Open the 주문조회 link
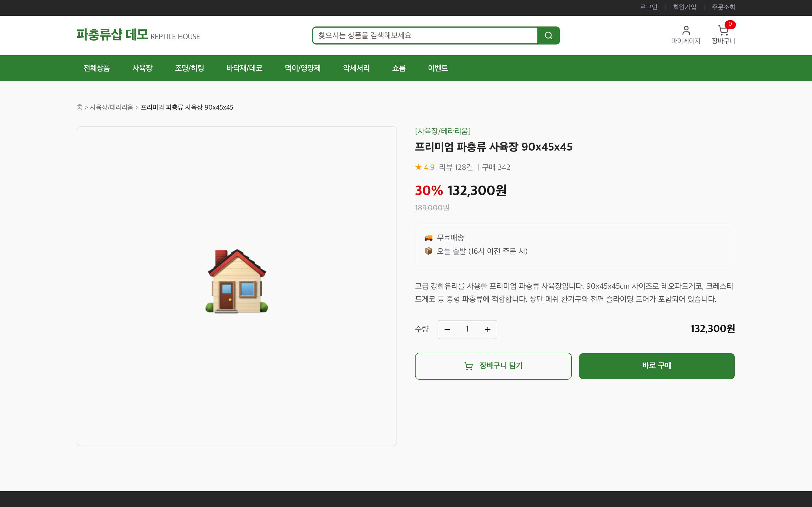 (723, 7)
